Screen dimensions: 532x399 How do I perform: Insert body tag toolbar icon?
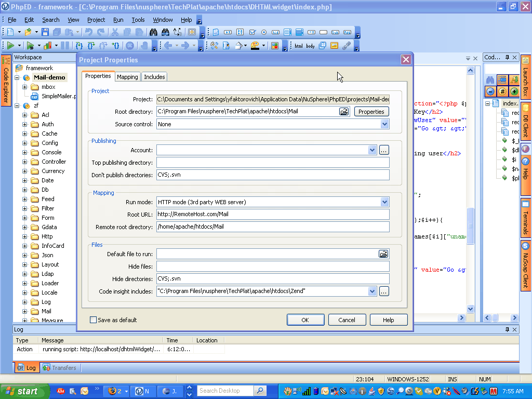[x=311, y=46]
